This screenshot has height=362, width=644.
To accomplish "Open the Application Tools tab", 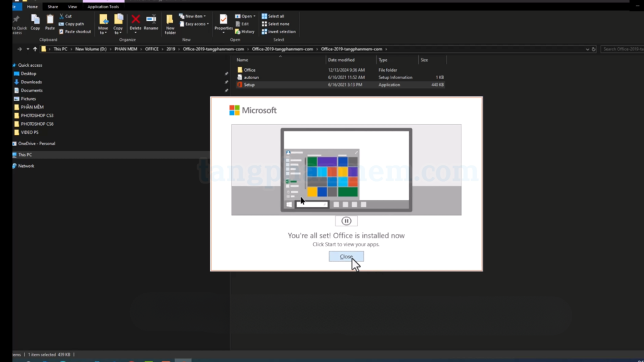I will [103, 6].
